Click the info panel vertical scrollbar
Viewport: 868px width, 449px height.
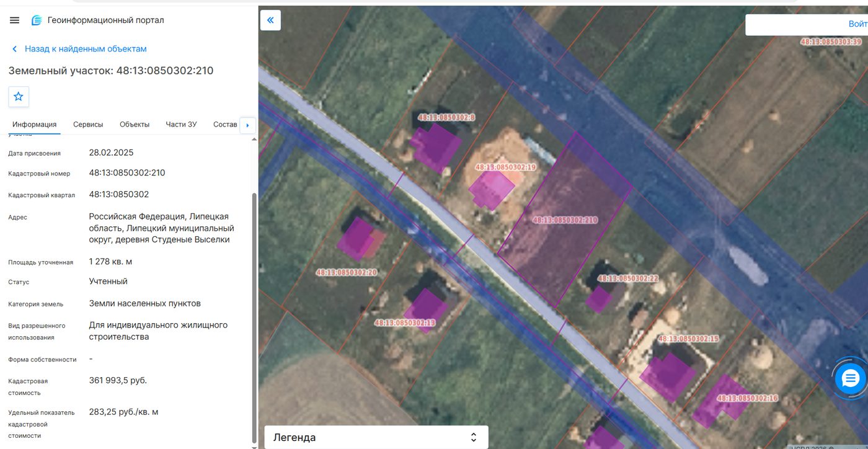click(x=253, y=316)
